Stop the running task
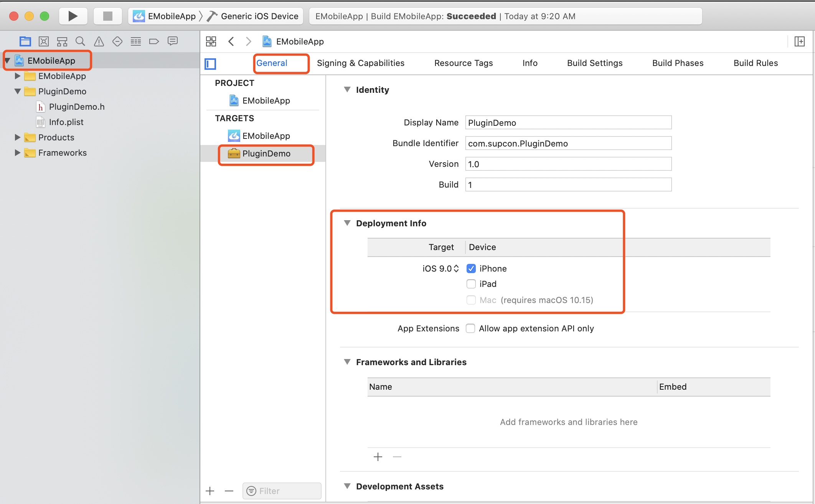Viewport: 815px width, 504px height. [x=108, y=16]
